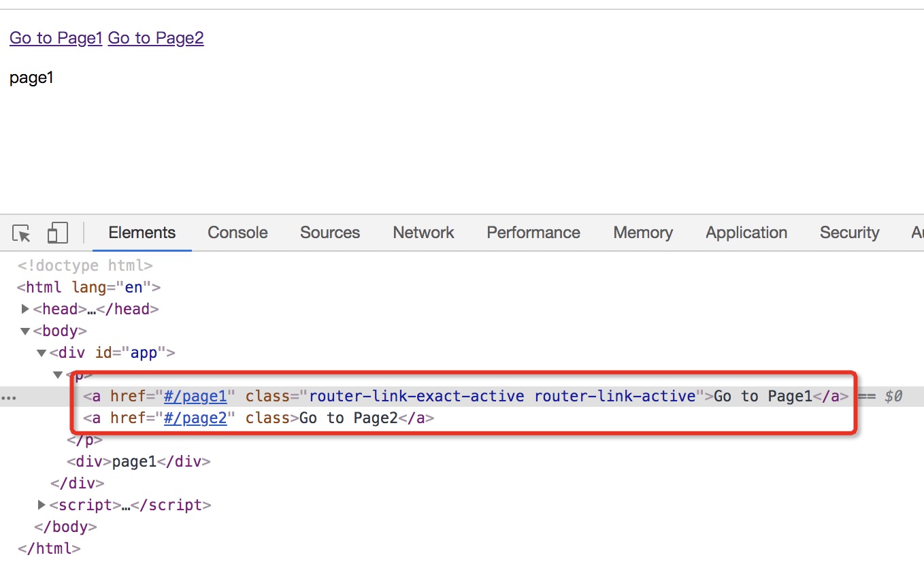This screenshot has width=924, height=566.
Task: Open the #/page2 href in DOM
Action: 195,418
